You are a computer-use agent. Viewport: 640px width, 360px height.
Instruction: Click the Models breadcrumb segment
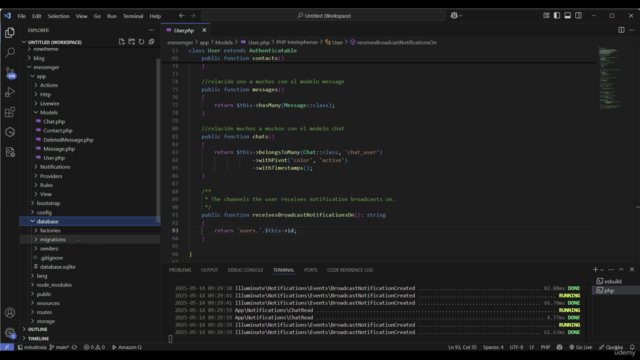[224, 42]
